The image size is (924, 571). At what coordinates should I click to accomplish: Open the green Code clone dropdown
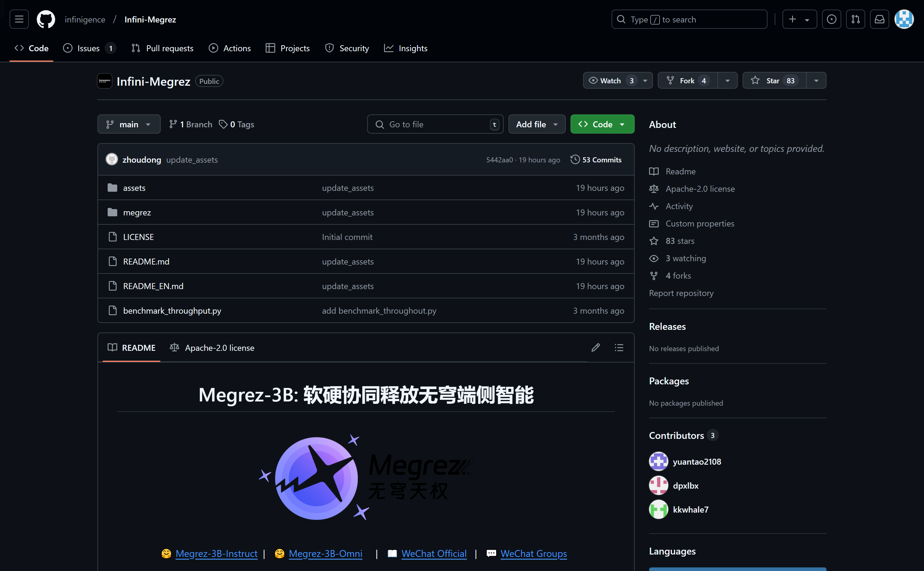coord(602,124)
